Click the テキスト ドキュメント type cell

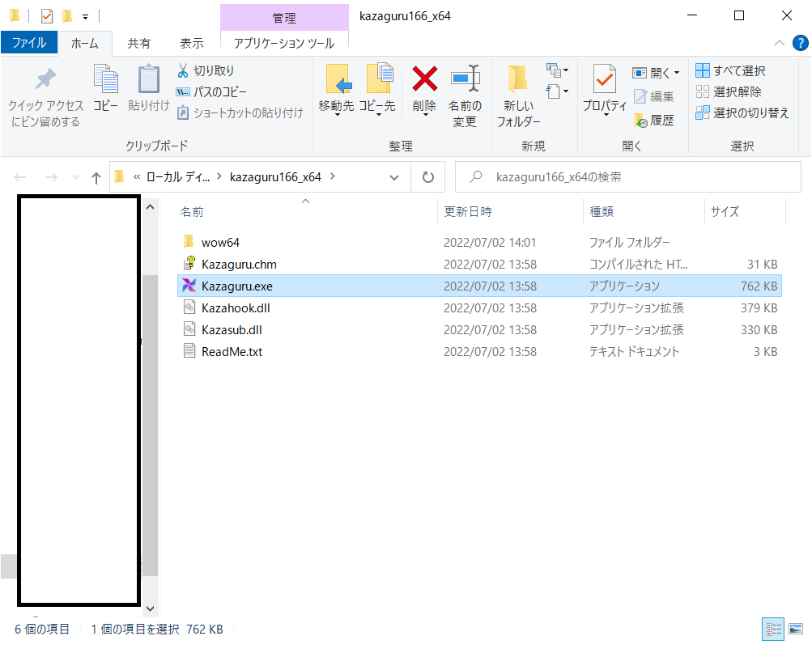[x=634, y=351]
